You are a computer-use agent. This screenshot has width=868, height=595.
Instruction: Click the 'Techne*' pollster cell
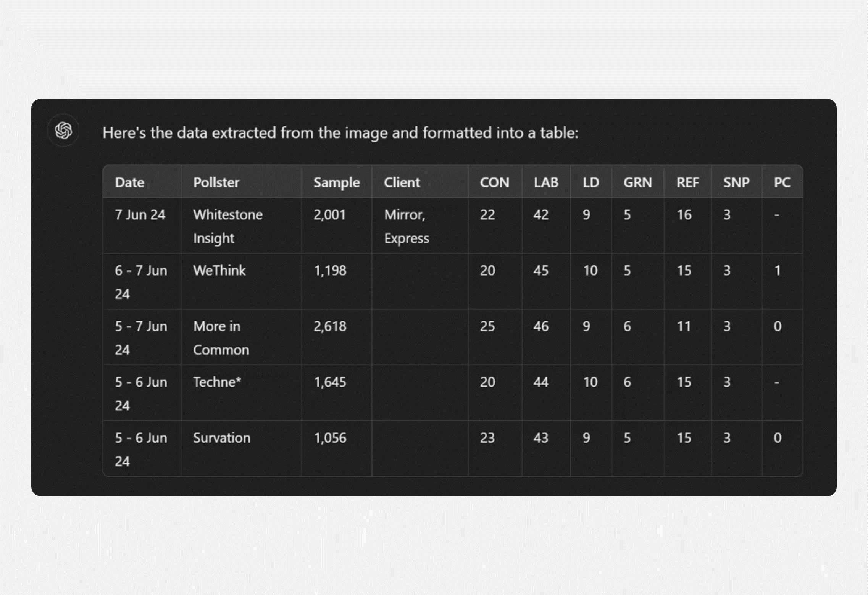tap(217, 382)
